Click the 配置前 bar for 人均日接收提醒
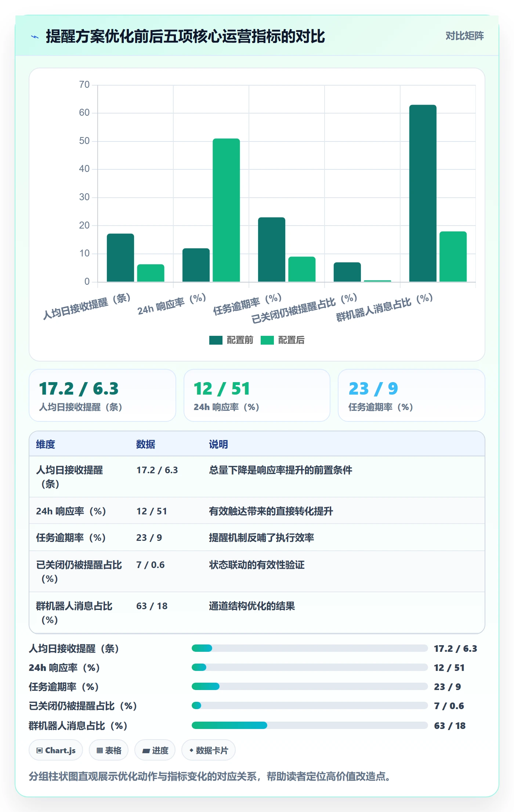Image resolution: width=514 pixels, height=812 pixels. pyautogui.click(x=120, y=258)
